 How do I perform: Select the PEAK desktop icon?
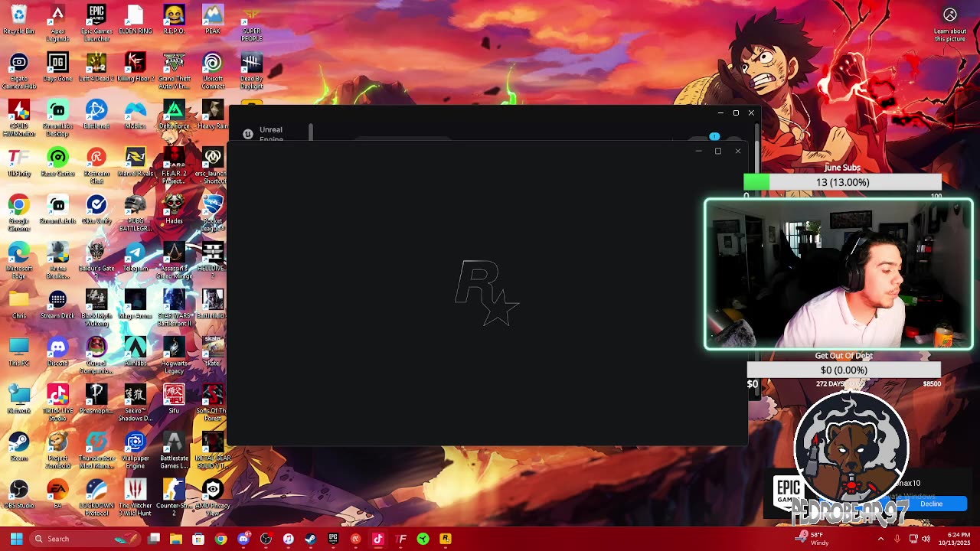pos(213,21)
